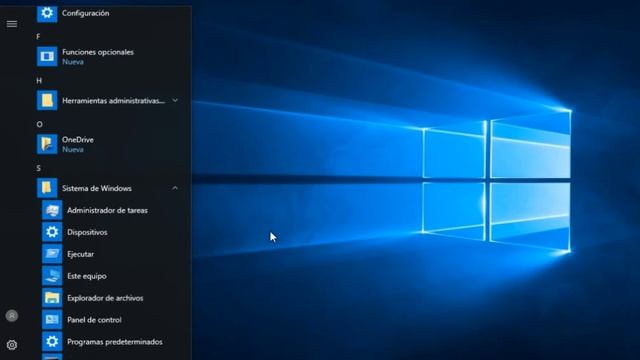Screen dimensions: 640x360
Task: Click the Sistema de Windows folder icon
Action: (47, 188)
